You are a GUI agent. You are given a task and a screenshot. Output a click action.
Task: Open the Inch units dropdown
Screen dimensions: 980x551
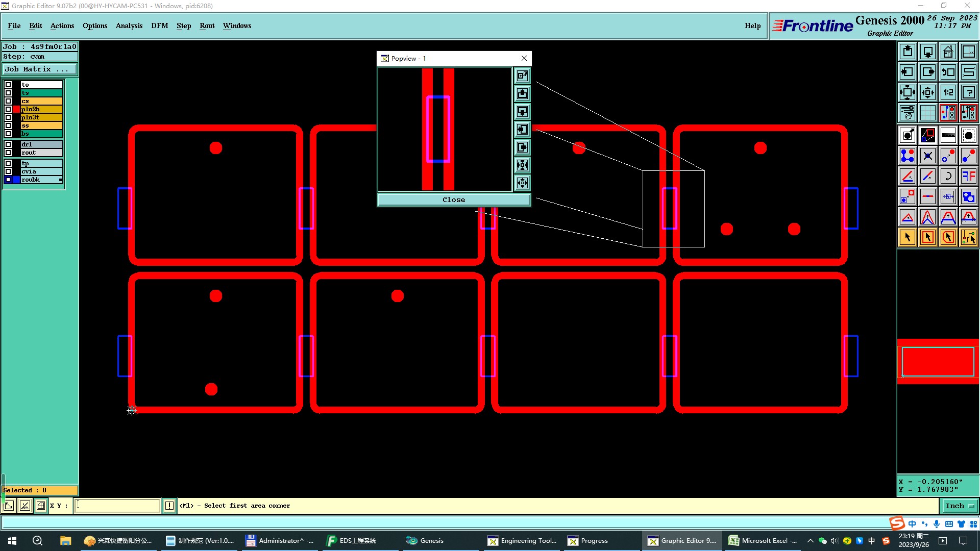point(960,506)
